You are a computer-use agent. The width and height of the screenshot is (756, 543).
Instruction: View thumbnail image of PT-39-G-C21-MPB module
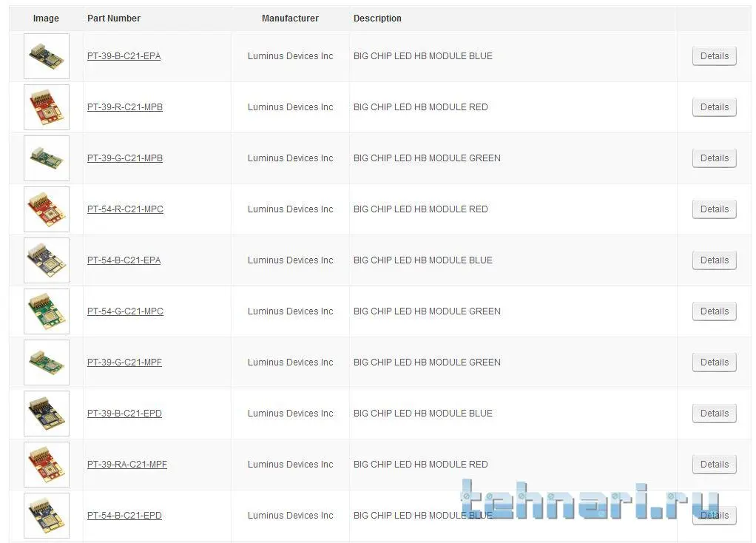(47, 158)
